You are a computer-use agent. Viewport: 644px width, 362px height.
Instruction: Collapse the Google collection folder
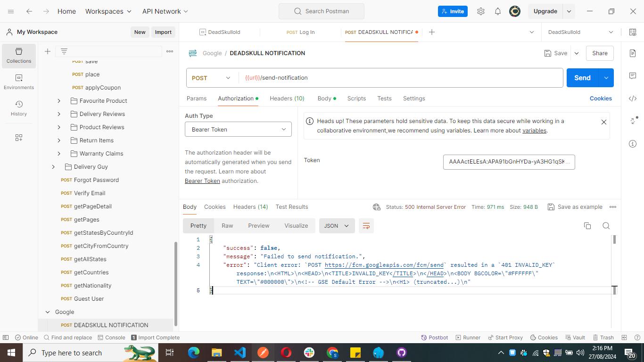coord(48,312)
